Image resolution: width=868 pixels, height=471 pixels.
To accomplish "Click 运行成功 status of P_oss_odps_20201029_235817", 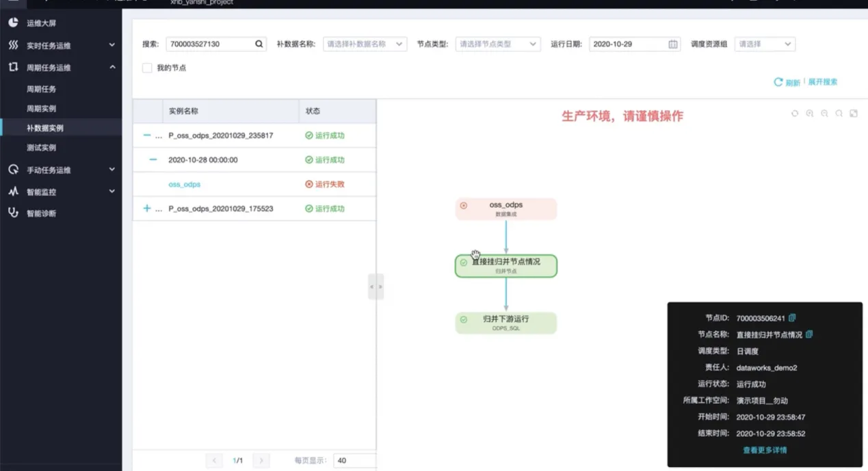I will (325, 135).
